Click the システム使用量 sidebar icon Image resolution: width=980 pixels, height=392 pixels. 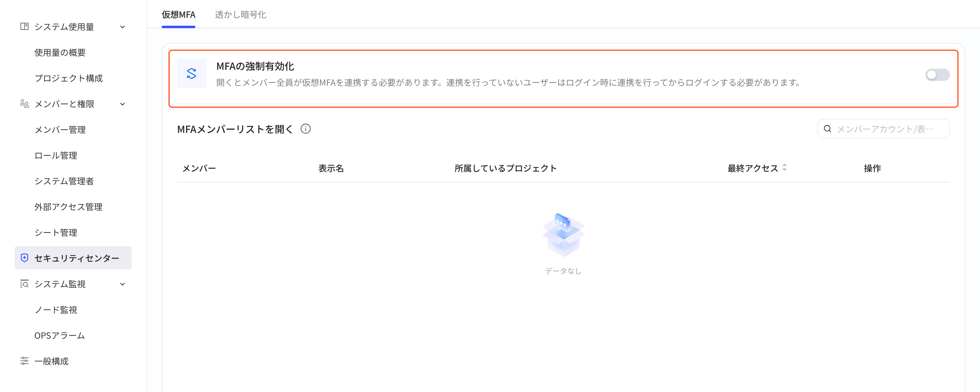click(24, 27)
